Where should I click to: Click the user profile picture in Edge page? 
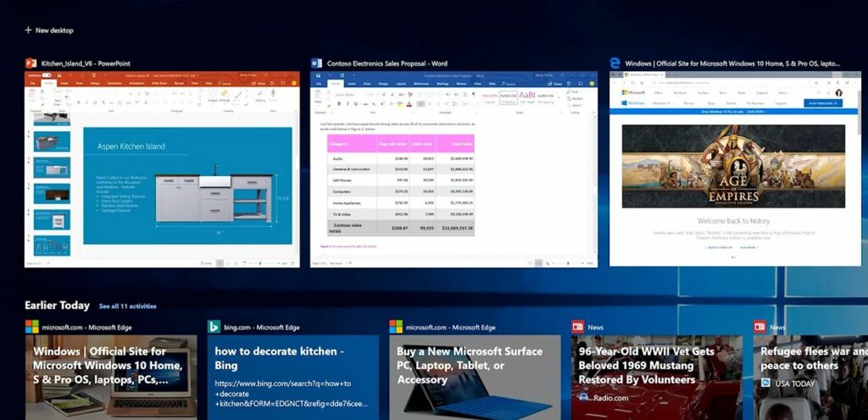pos(838,93)
